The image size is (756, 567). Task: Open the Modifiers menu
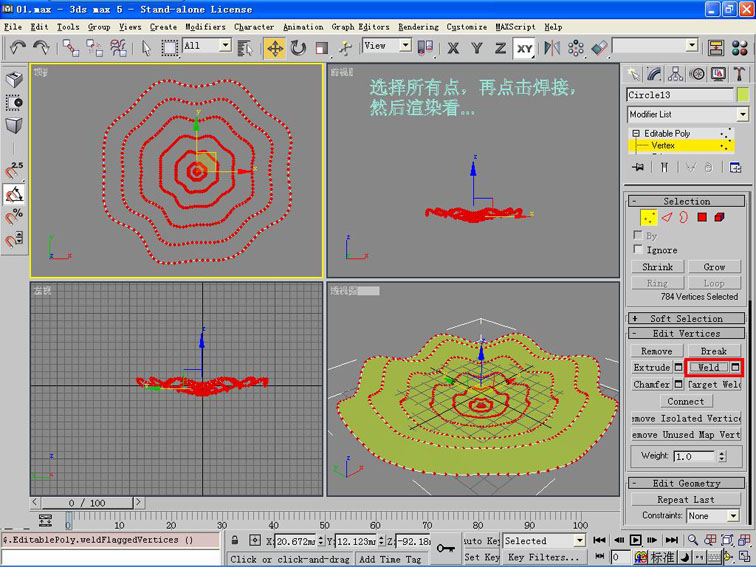pyautogui.click(x=205, y=27)
